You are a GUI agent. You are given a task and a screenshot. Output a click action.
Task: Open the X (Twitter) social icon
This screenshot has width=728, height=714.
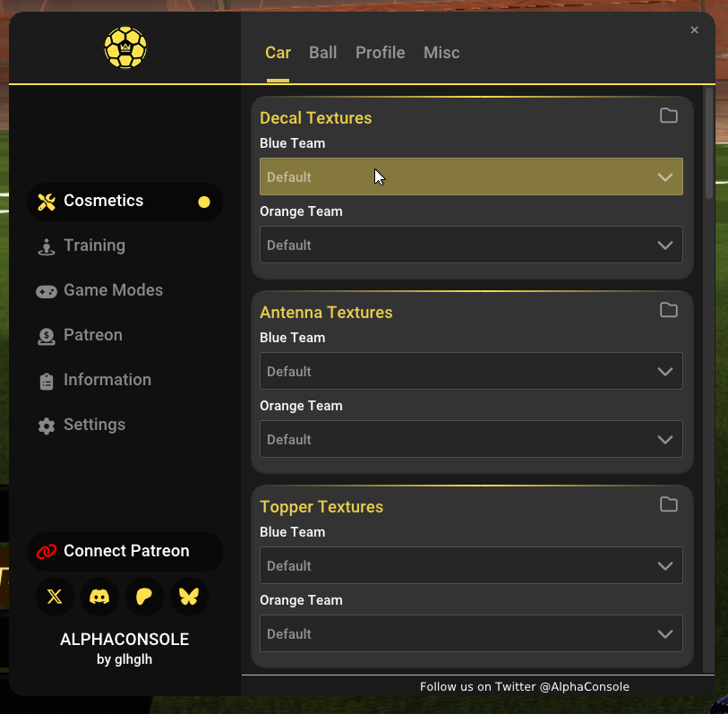click(x=55, y=597)
